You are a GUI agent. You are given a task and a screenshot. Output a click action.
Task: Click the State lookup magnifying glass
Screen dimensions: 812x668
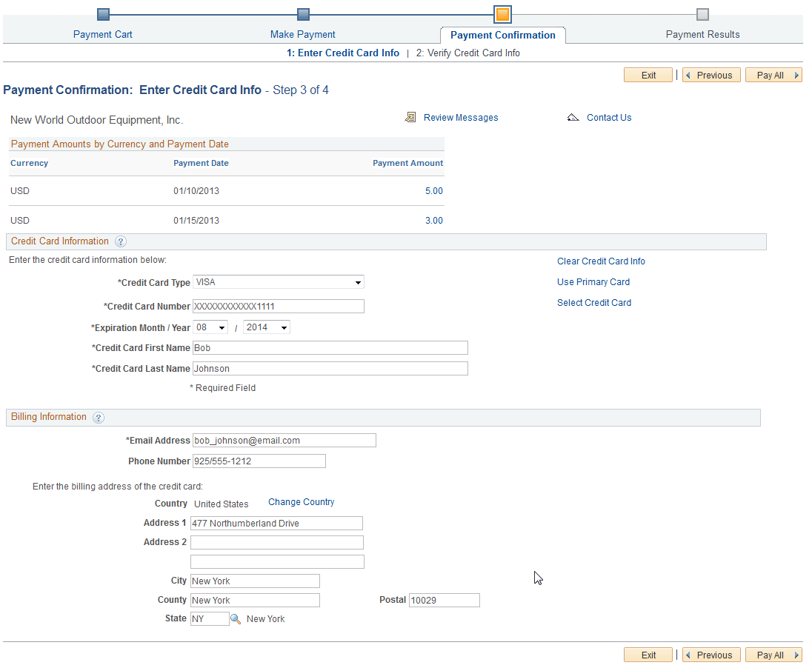click(x=235, y=618)
